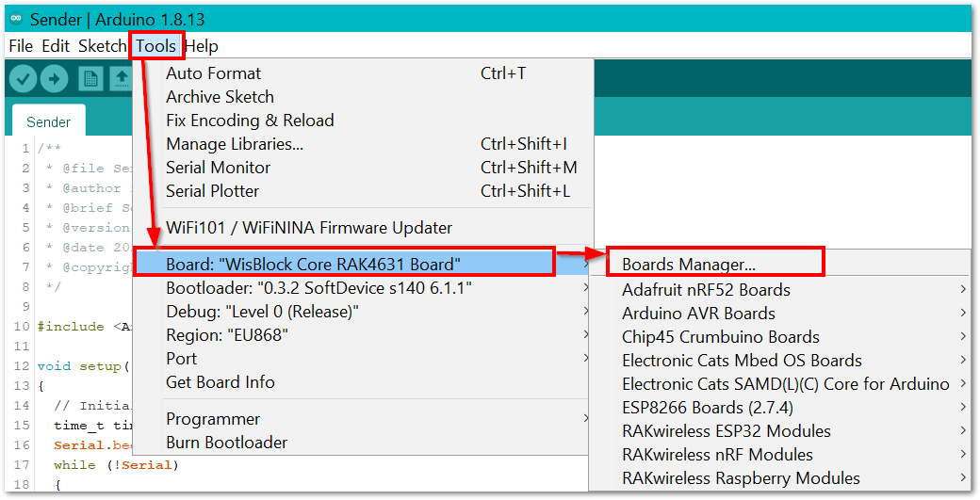Viewport: 980px width, 500px height.
Task: Open the File menu
Action: pyautogui.click(x=21, y=46)
